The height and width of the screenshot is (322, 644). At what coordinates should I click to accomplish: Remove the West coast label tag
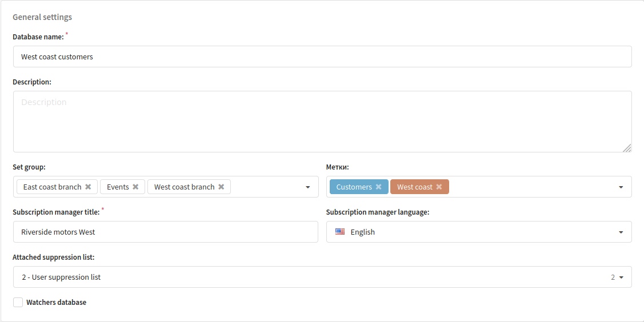tap(439, 187)
